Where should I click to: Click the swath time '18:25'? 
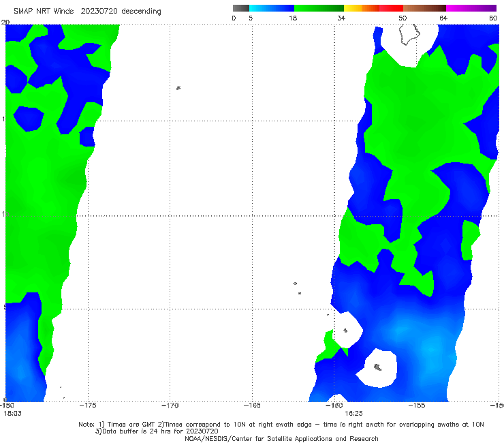point(353,414)
